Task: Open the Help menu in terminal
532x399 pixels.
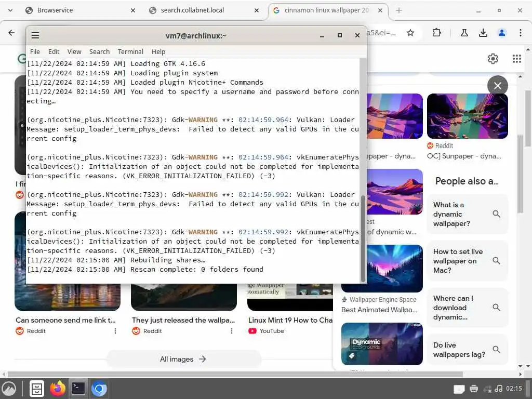Action: pyautogui.click(x=158, y=51)
